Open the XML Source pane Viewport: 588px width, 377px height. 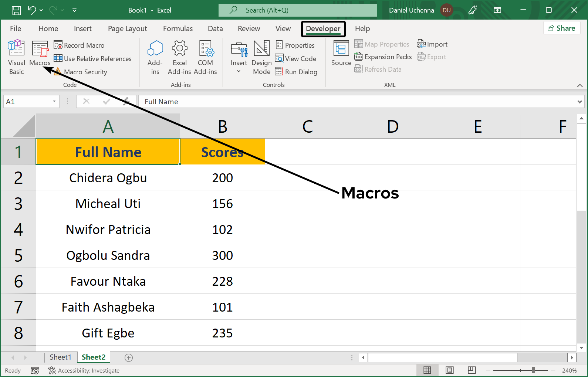(341, 54)
